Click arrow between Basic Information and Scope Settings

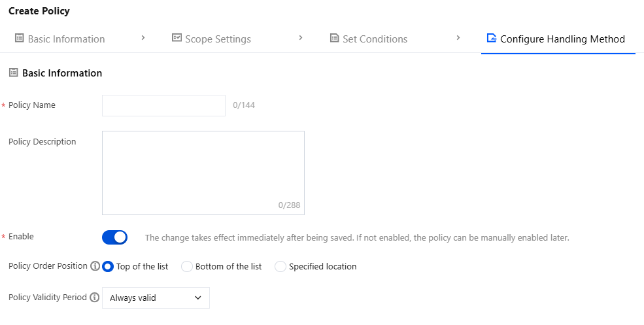tap(143, 38)
